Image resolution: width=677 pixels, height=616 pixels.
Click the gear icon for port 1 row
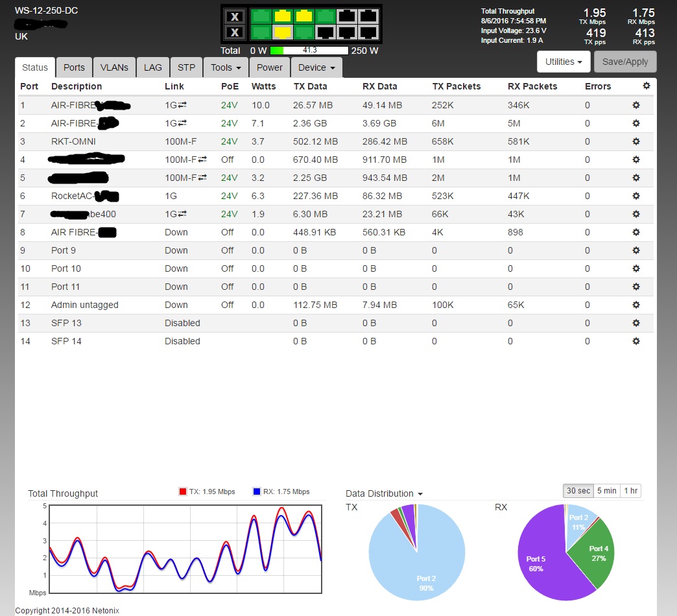tap(636, 105)
